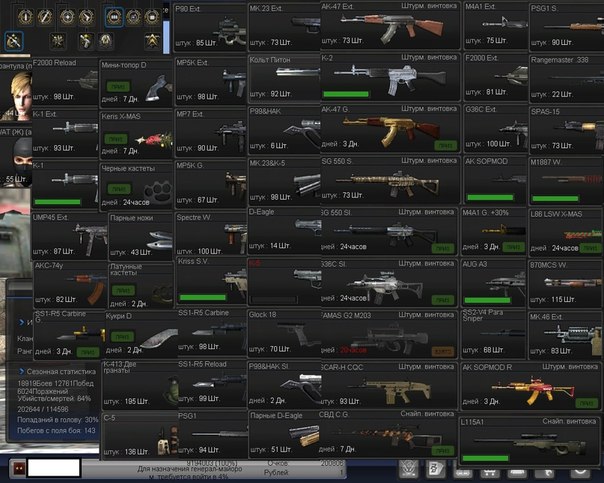This screenshot has height=483, width=604.
Task: Select the Кукри D knife image
Action: [x=159, y=337]
